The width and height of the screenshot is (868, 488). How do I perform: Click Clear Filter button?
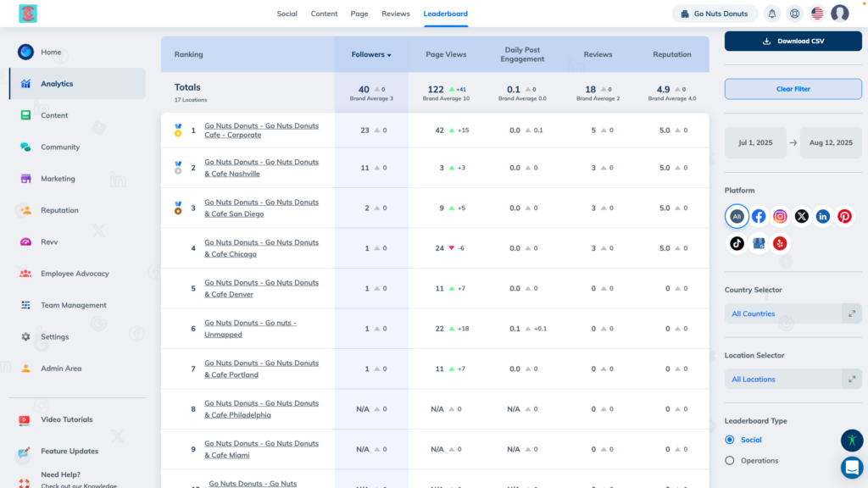tap(793, 89)
